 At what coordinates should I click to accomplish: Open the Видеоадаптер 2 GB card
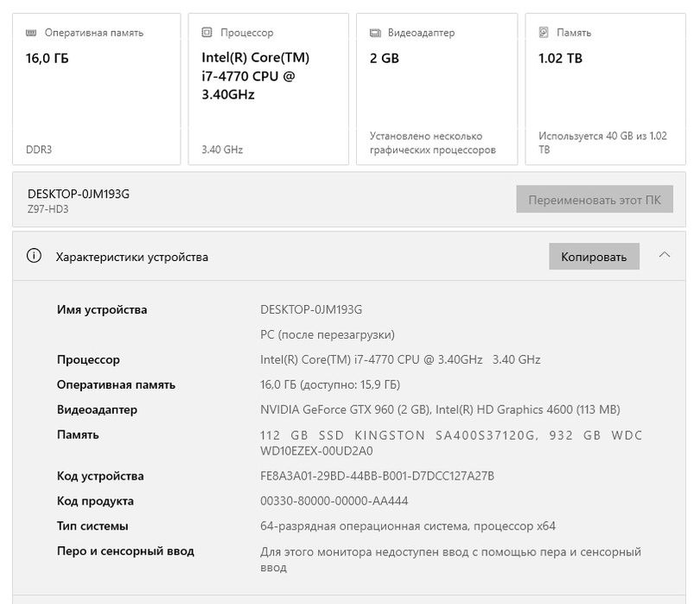pos(436,89)
